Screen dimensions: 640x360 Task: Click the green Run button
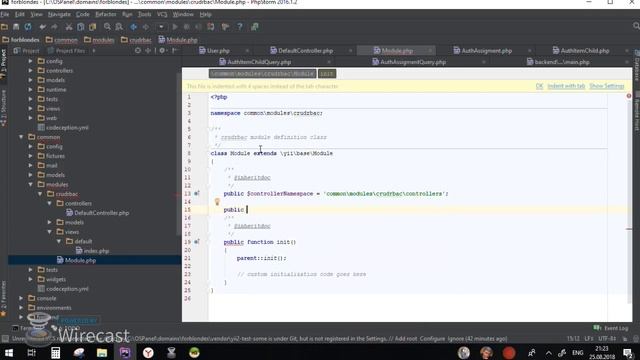[175, 27]
